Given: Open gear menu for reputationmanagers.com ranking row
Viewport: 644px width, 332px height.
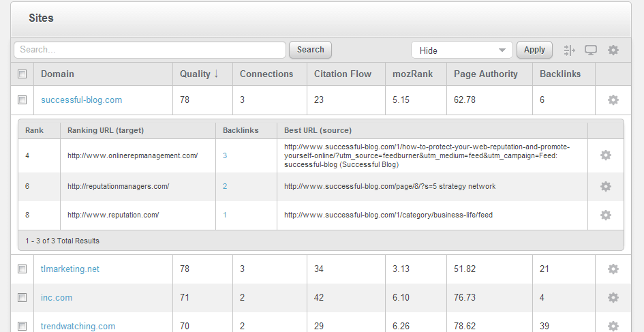Looking at the screenshot, I should 606,186.
